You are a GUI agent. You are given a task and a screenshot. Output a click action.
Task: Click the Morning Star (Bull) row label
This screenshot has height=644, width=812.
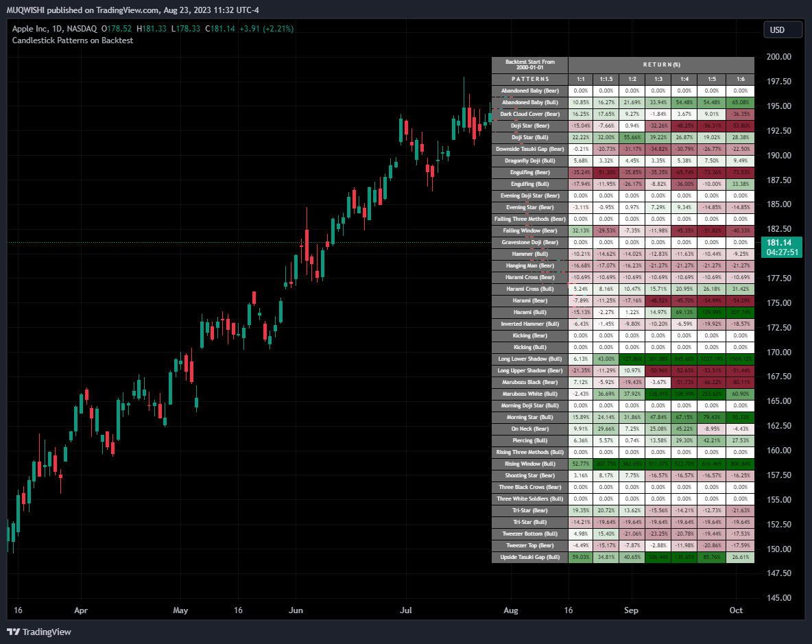[x=529, y=417]
